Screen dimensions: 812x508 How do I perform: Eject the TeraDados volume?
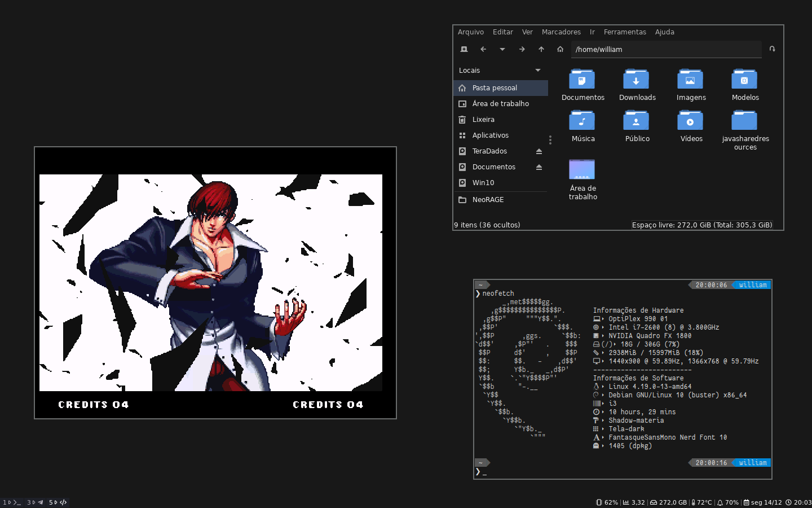coord(539,151)
